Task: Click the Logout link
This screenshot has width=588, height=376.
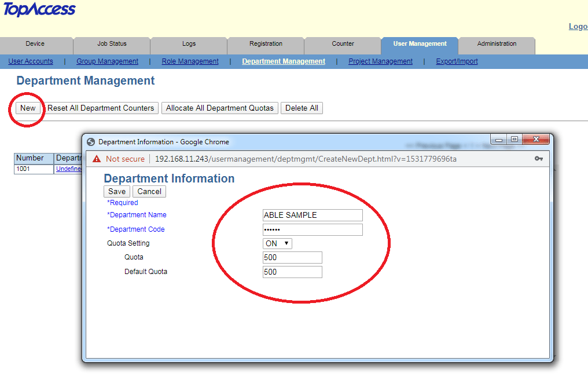Action: [578, 26]
